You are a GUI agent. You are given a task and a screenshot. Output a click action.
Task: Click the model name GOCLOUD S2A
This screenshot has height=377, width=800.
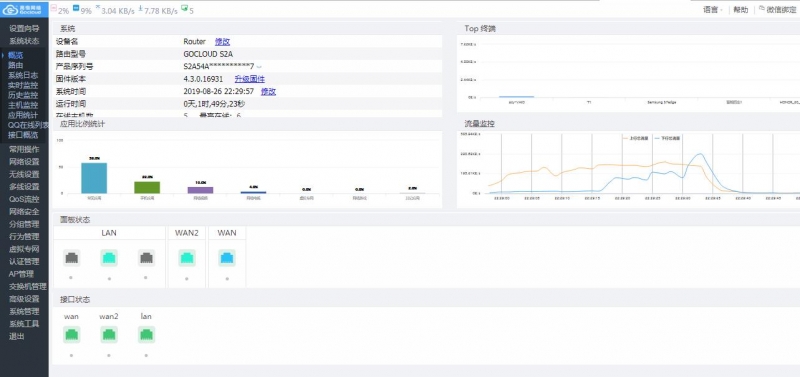(x=208, y=54)
